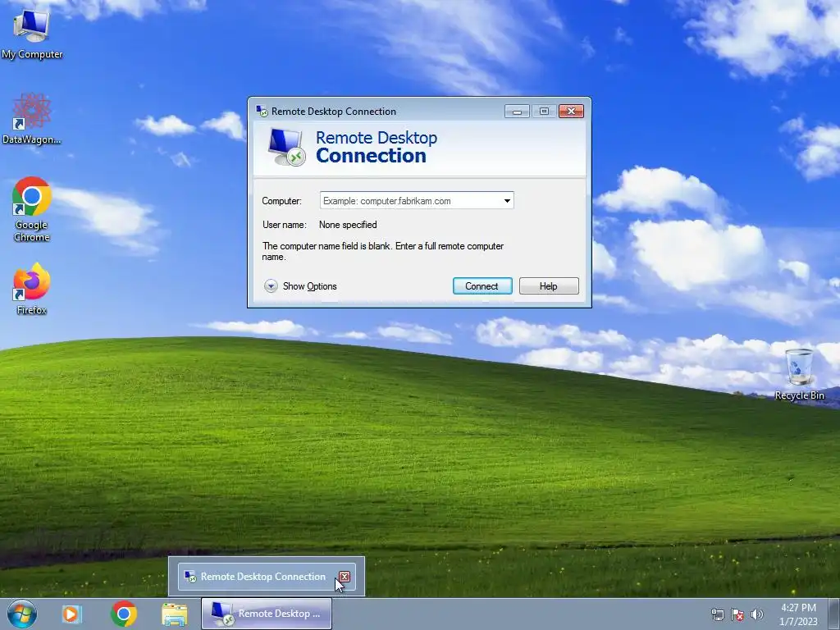Viewport: 840px width, 630px height.
Task: Click the Show desktop strip
Action: (x=834, y=614)
